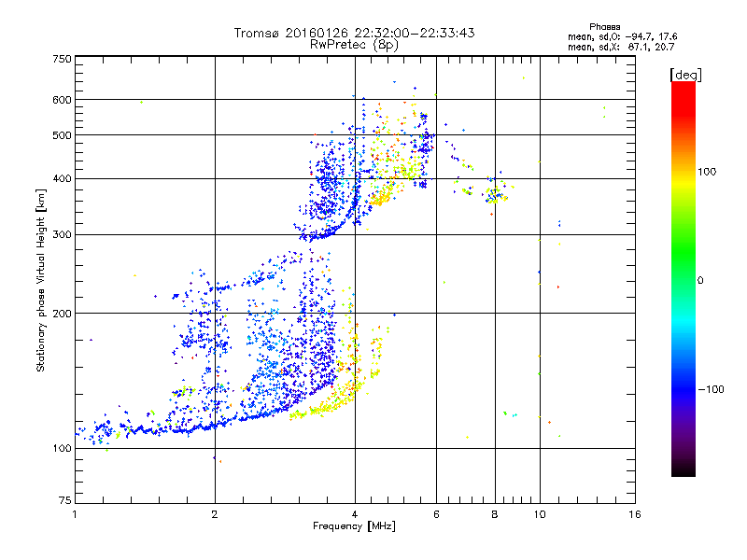Image resolution: width=747 pixels, height=560 pixels.
Task: Click the x-axis tick label '8'
Action: coord(495,514)
